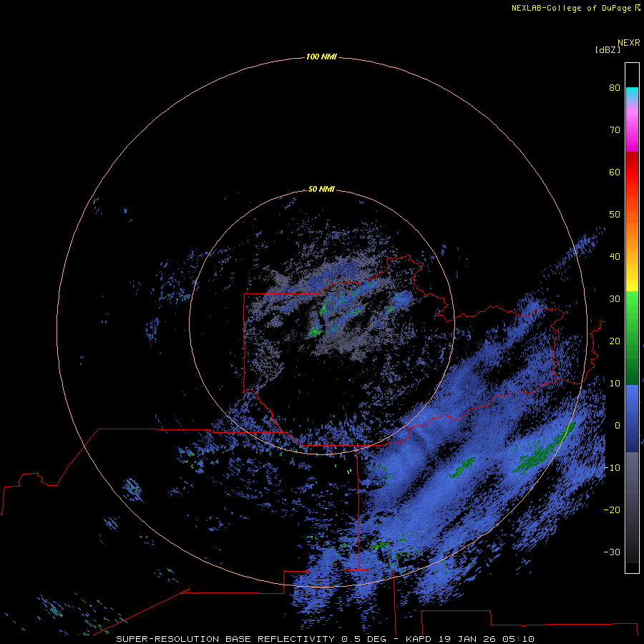Click the 40 value on the dBZ scale
Image resolution: width=644 pixels, height=644 pixels.
[x=615, y=257]
